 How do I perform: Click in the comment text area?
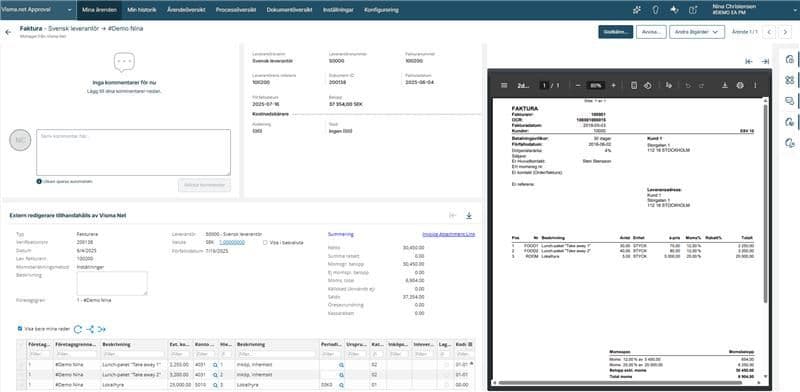133,152
